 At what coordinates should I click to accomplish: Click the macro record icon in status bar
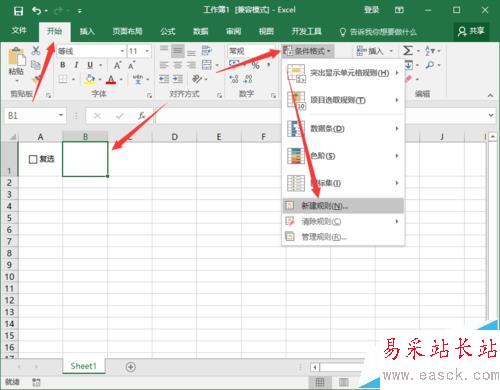pos(36,382)
